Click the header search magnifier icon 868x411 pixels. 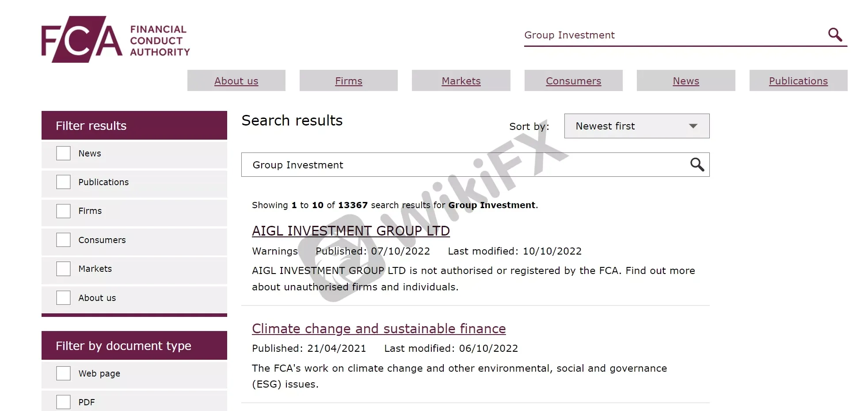pyautogui.click(x=835, y=34)
